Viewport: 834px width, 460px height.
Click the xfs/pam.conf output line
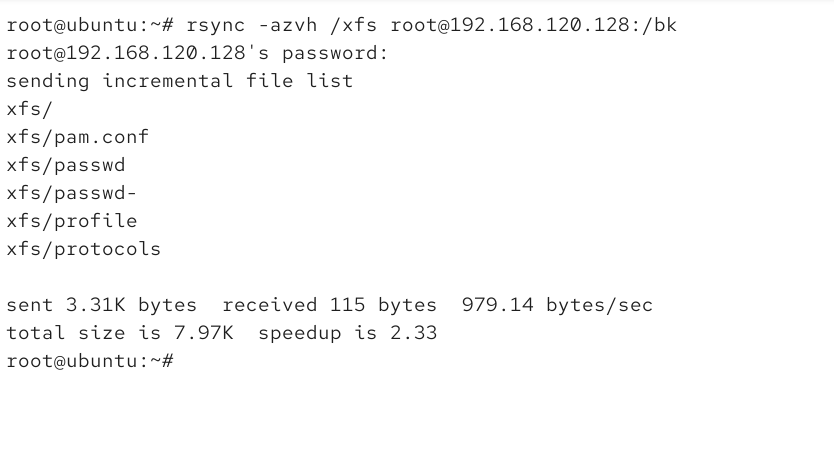(78, 137)
